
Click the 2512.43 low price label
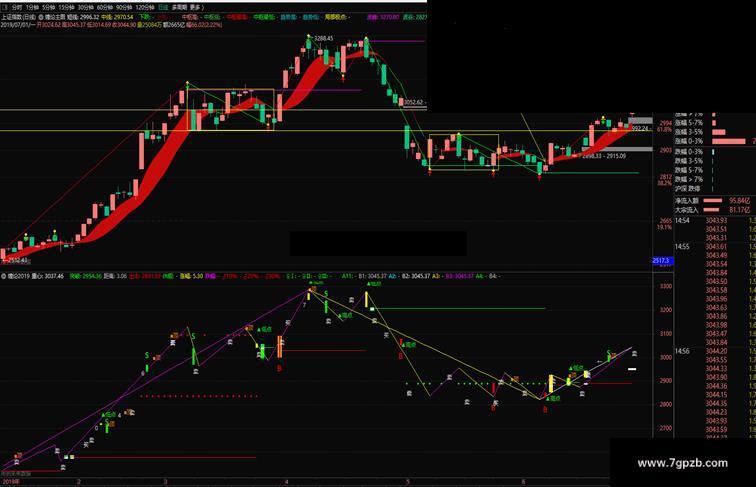tap(18, 261)
